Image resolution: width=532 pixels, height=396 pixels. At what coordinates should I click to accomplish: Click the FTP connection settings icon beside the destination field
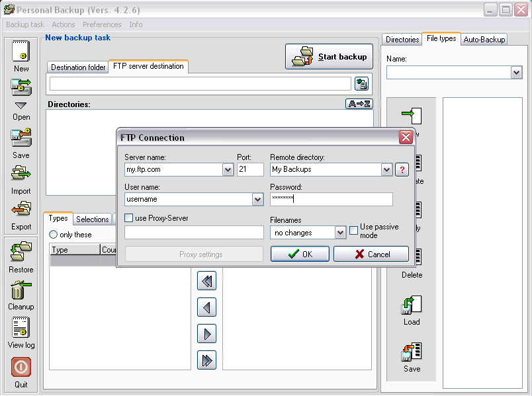(362, 83)
